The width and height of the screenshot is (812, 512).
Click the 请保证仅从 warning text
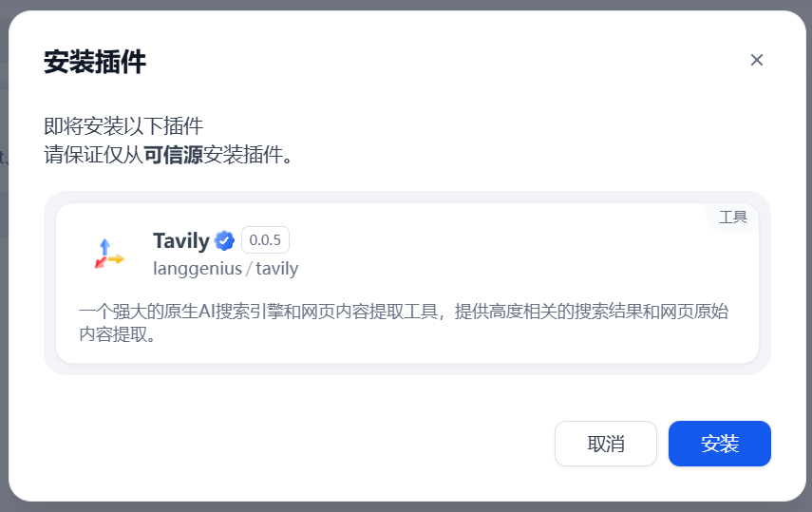tap(93, 155)
